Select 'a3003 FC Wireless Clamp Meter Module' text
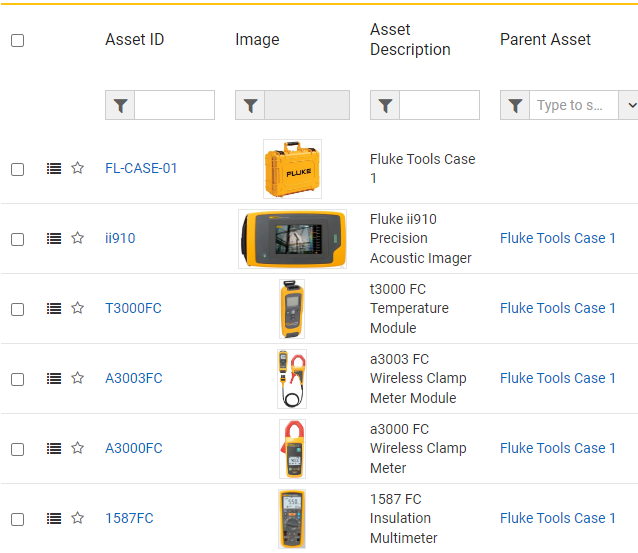 (x=418, y=378)
